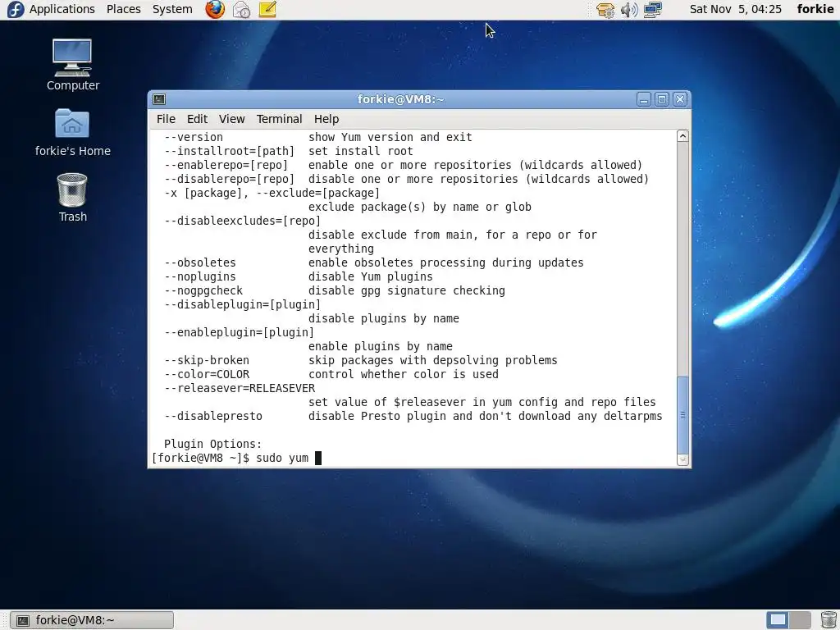Open the volume control speaker icon
The width and height of the screenshot is (840, 630).
[629, 10]
